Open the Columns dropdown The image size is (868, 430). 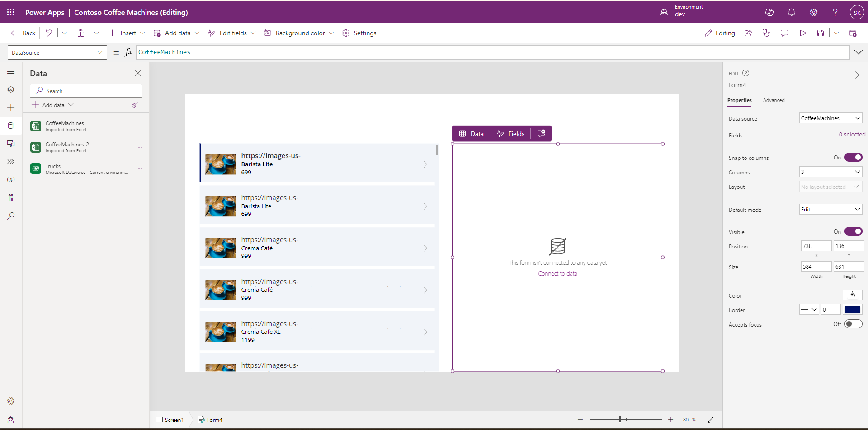(x=831, y=172)
